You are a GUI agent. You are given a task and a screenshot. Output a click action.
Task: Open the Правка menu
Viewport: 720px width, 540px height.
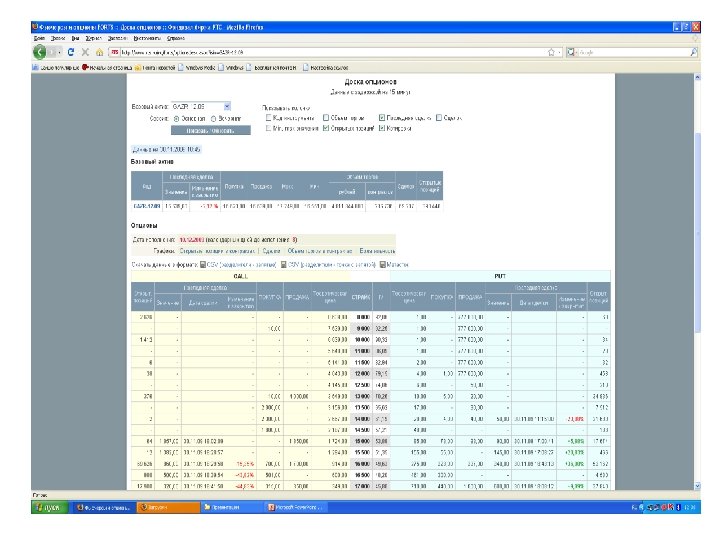(x=58, y=38)
